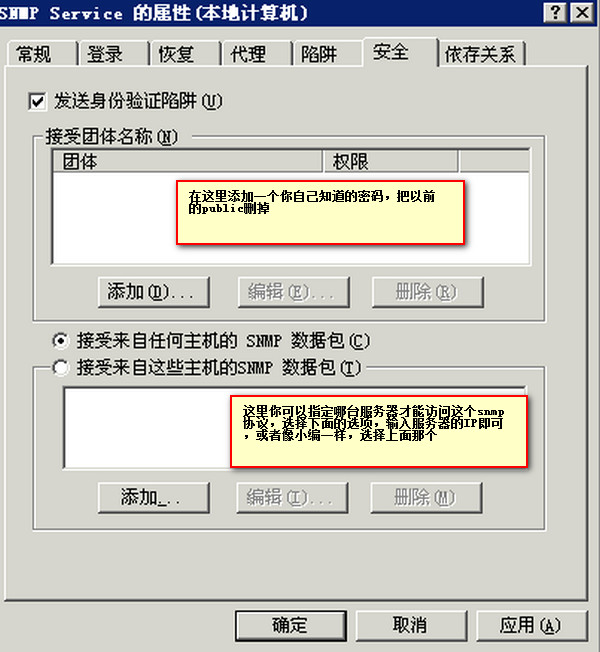Select the 安全 tab
Screen dimensions: 600x652
pos(400,52)
